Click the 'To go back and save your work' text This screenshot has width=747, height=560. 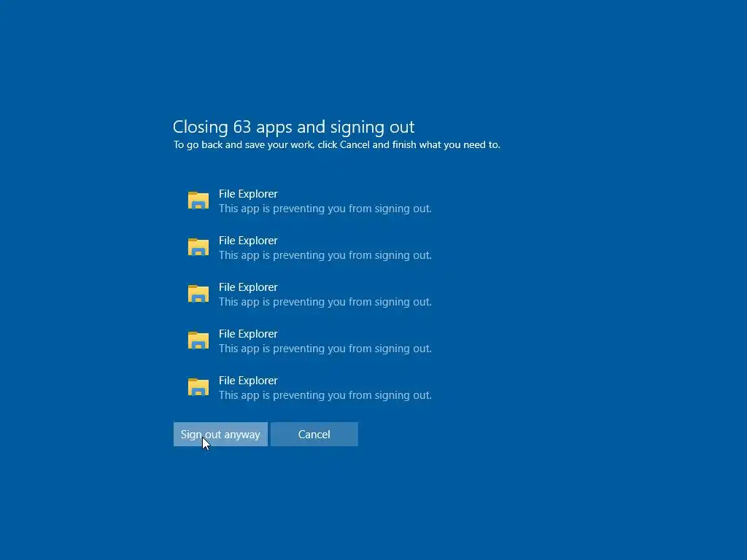pos(243,145)
